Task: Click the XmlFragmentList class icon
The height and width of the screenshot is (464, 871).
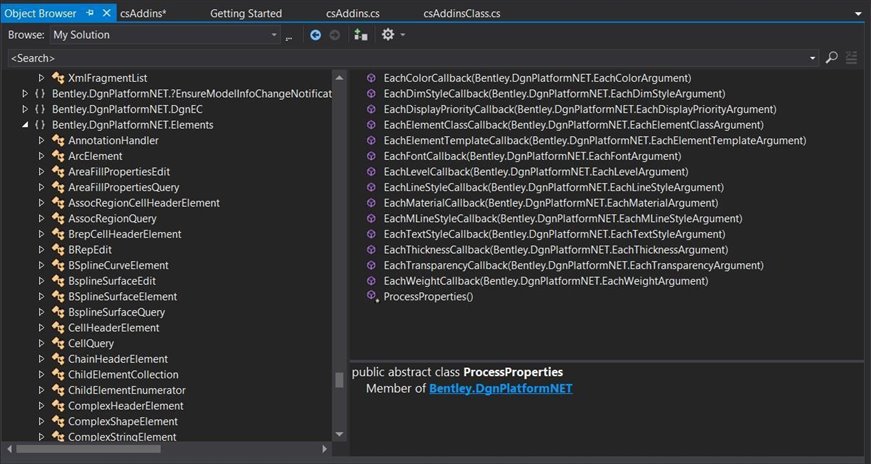Action: pos(58,78)
